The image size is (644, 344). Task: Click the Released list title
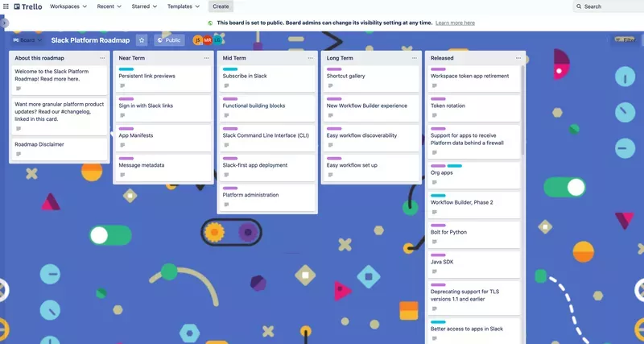coord(442,58)
